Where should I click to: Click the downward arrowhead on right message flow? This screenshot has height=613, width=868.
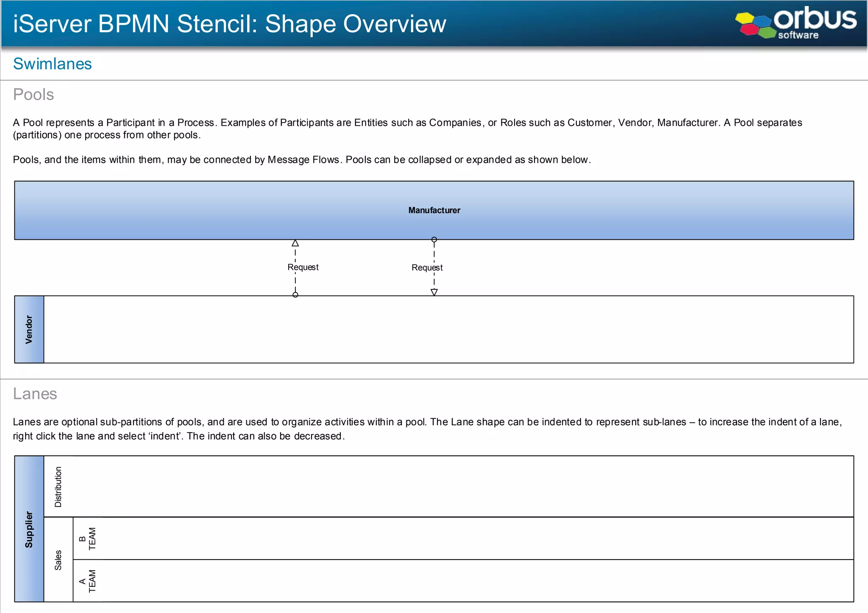click(434, 292)
